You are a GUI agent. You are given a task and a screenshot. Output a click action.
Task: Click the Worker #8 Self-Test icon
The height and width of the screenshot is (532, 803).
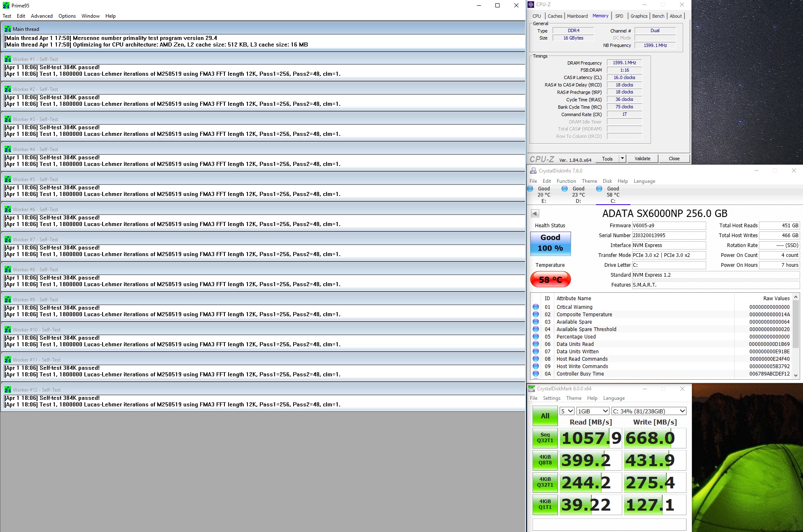pyautogui.click(x=8, y=269)
